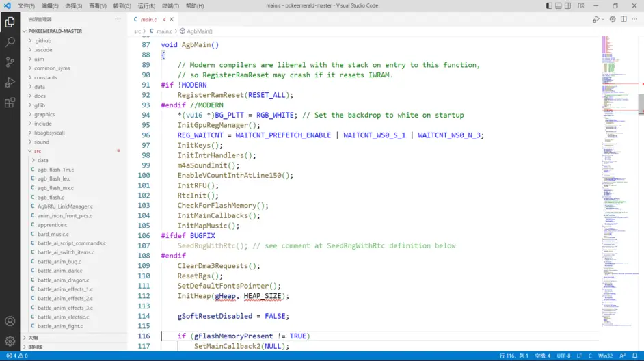Select the main.c editor tab
The width and height of the screenshot is (644, 361).
[x=148, y=19]
